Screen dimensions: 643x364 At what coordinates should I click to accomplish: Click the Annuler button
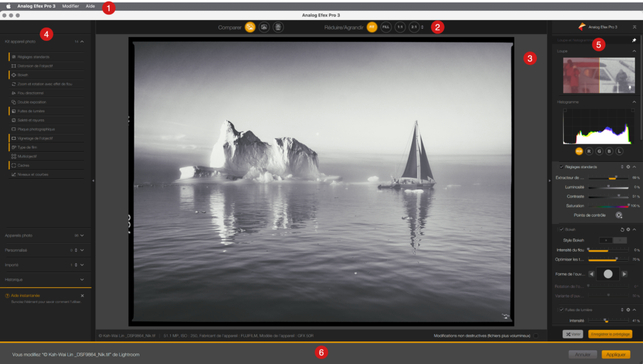point(582,355)
